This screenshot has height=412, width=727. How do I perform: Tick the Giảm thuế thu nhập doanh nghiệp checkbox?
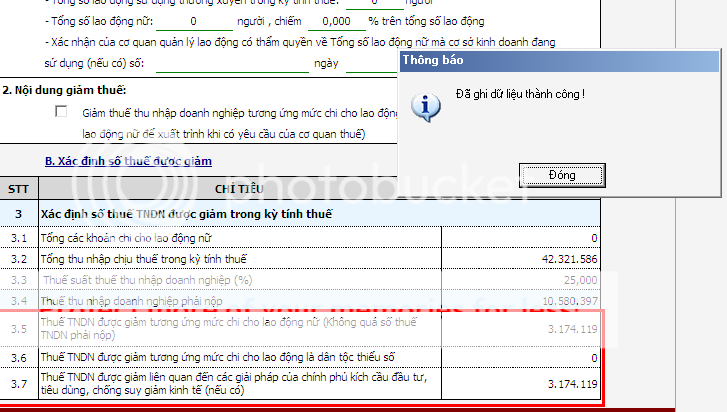(62, 113)
